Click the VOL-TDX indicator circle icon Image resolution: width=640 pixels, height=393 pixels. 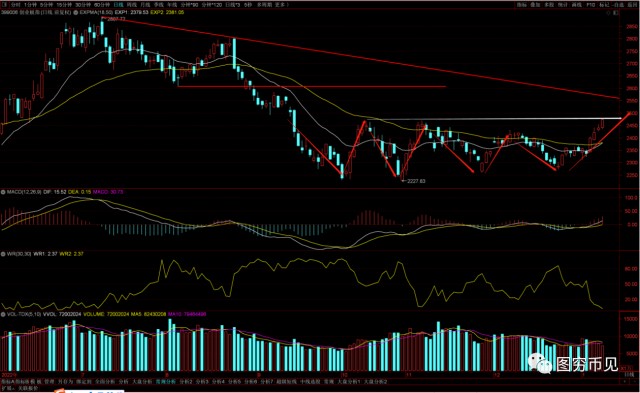pyautogui.click(x=3, y=314)
